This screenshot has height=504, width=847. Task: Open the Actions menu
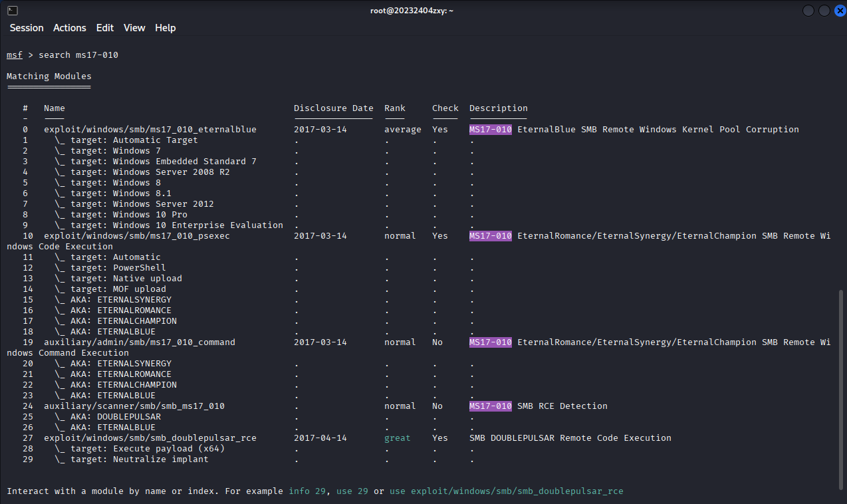(70, 28)
